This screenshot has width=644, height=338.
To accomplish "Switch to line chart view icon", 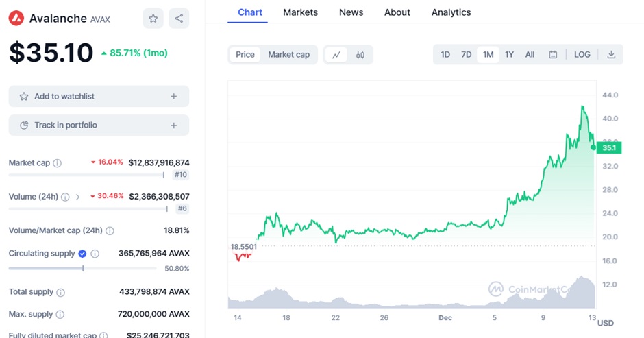I will [x=336, y=55].
